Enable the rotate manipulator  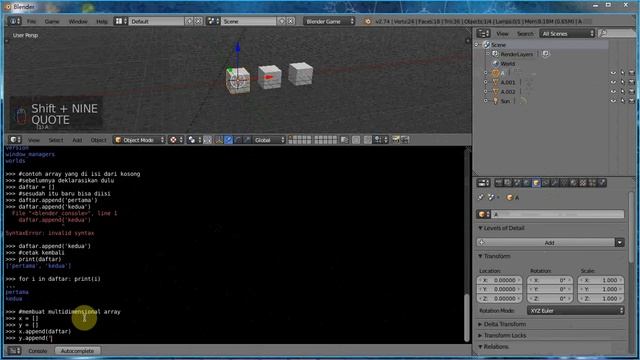click(x=238, y=140)
